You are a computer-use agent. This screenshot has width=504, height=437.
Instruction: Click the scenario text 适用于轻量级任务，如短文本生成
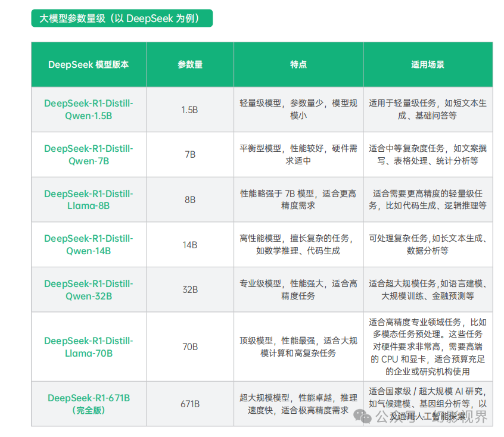(428, 110)
